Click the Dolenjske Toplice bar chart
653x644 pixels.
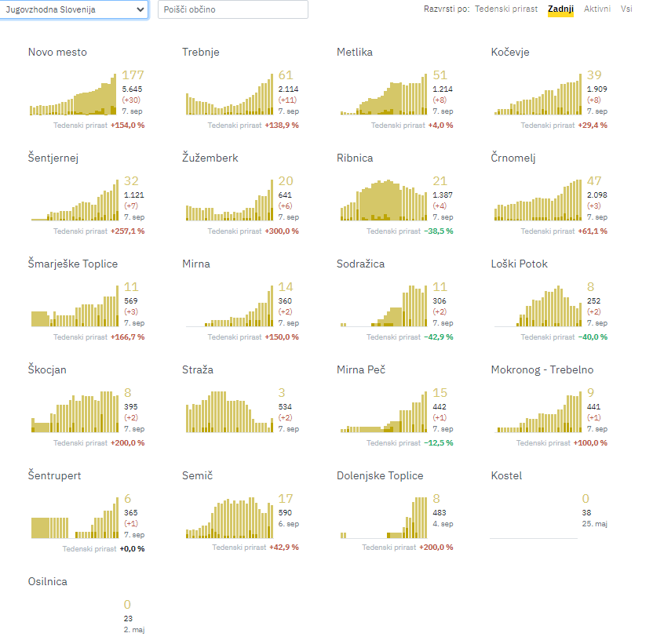tap(384, 518)
